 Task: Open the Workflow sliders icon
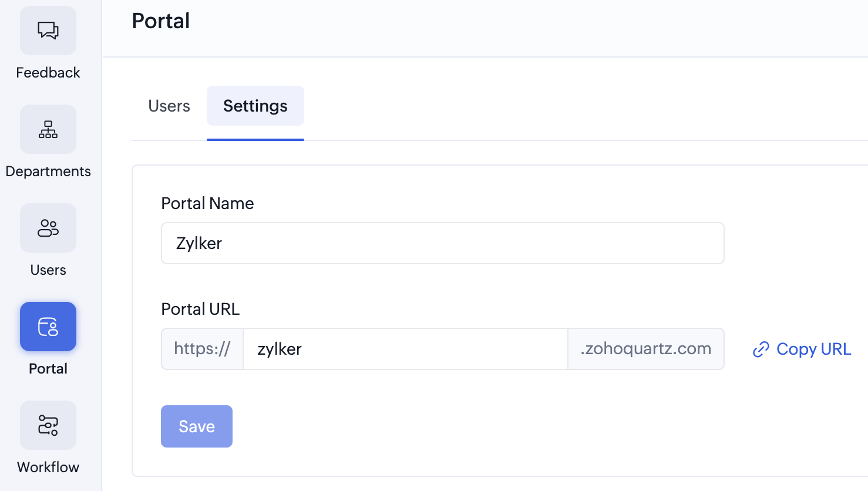[x=48, y=425]
